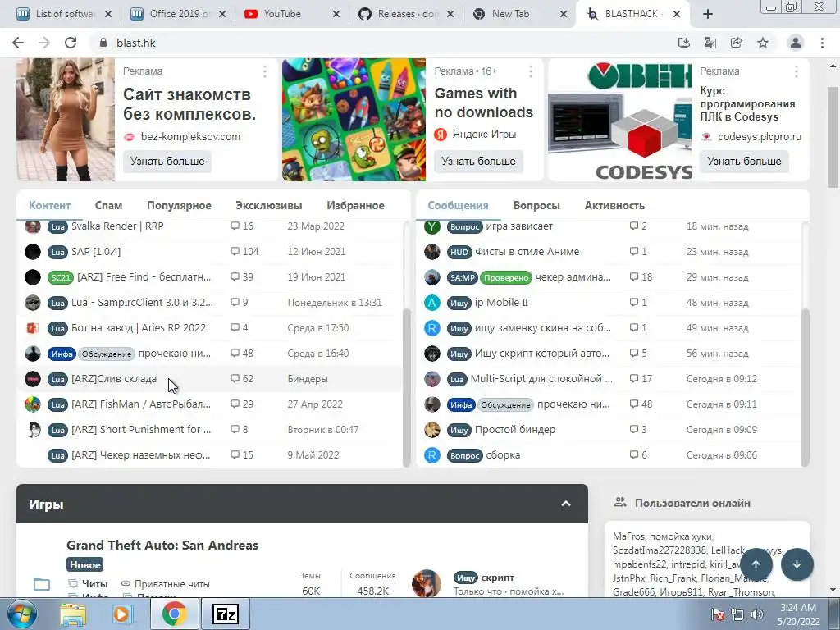
Task: Reload the blast.hk page
Action: tap(71, 43)
